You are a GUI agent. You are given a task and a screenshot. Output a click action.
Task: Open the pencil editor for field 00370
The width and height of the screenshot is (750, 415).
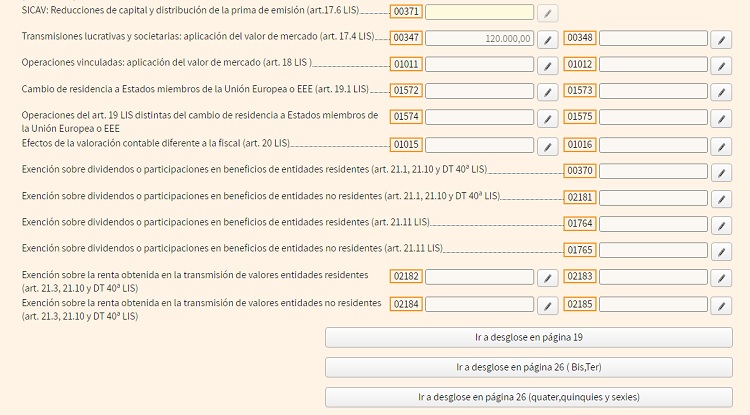point(721,173)
